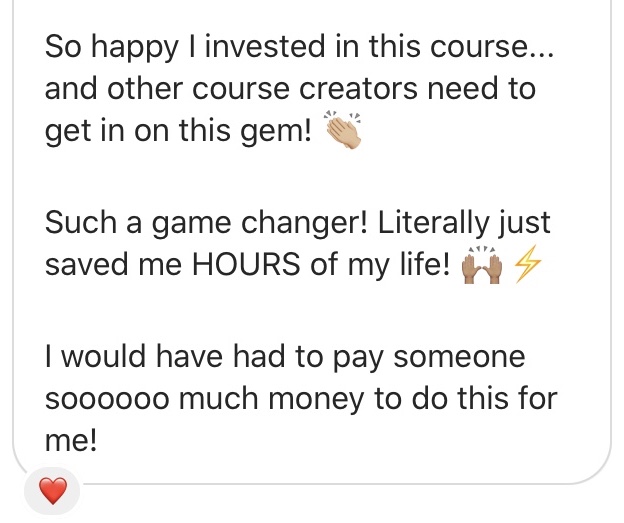Click the red heart reaction
The height and width of the screenshot is (523, 624).
point(51,491)
